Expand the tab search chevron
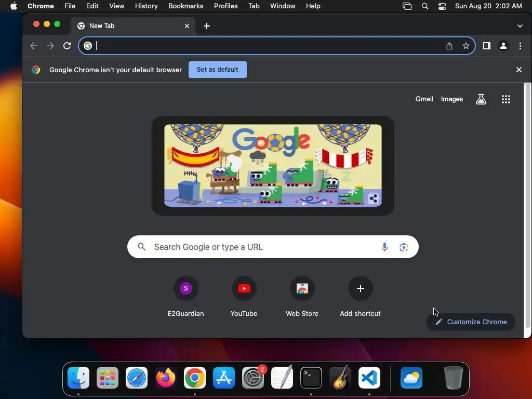Screen dimensions: 532x399 click(520, 26)
